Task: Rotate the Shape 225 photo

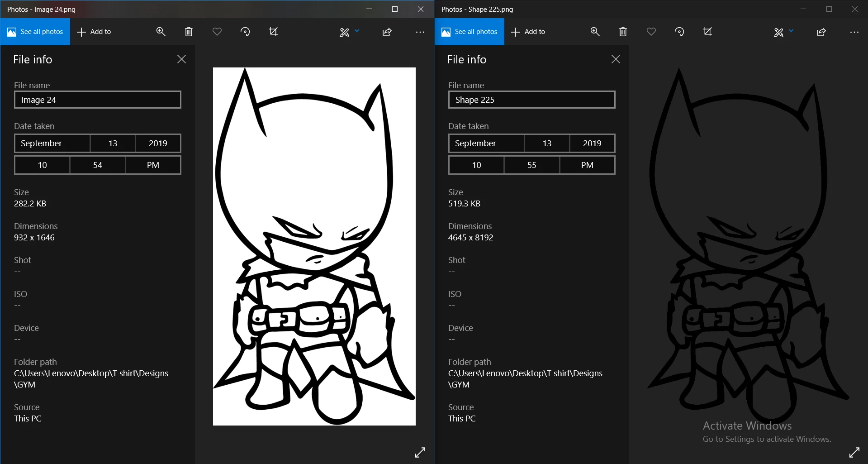Action: pos(679,32)
